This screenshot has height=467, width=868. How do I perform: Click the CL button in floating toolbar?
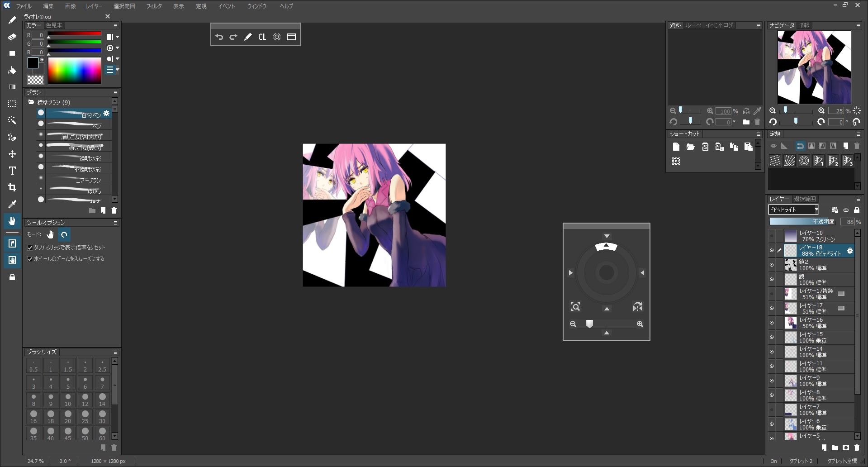click(x=262, y=37)
